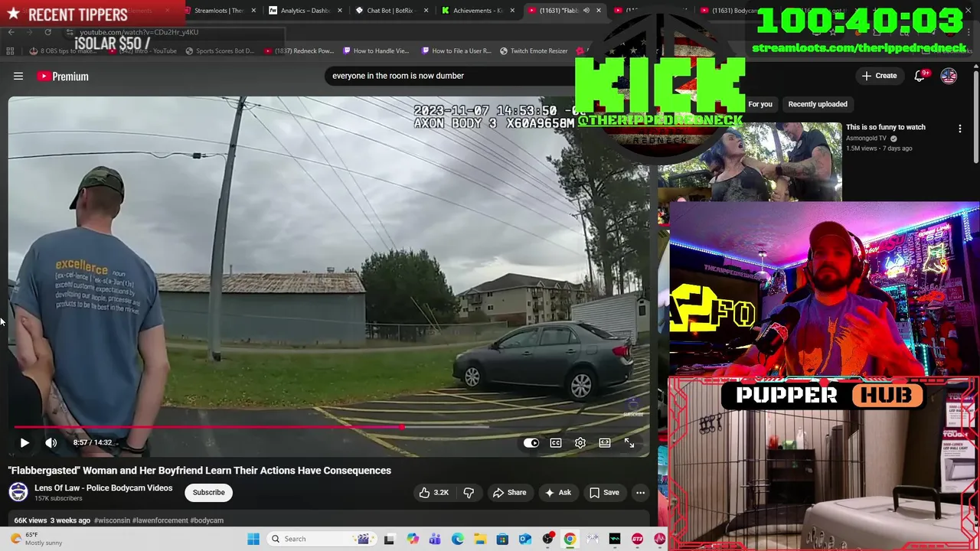Viewport: 980px width, 551px height.
Task: Save the video to a playlist
Action: [603, 492]
